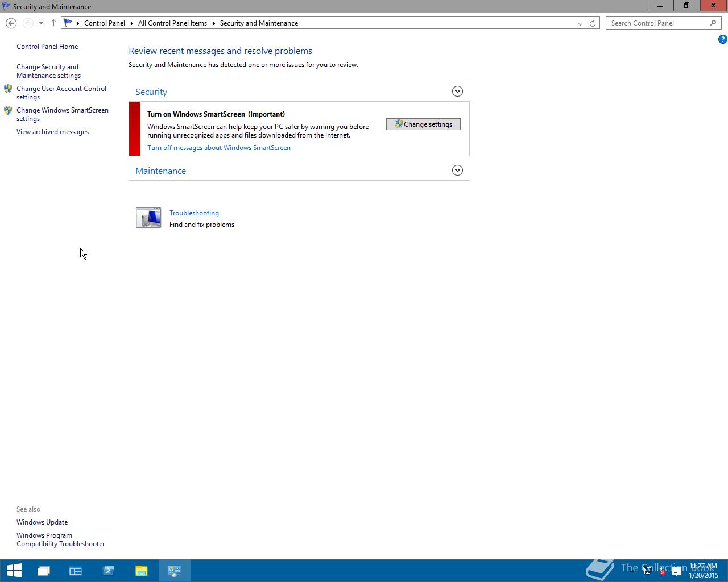The width and height of the screenshot is (728, 582).
Task: Click the flag icon in the address bar
Action: (68, 23)
